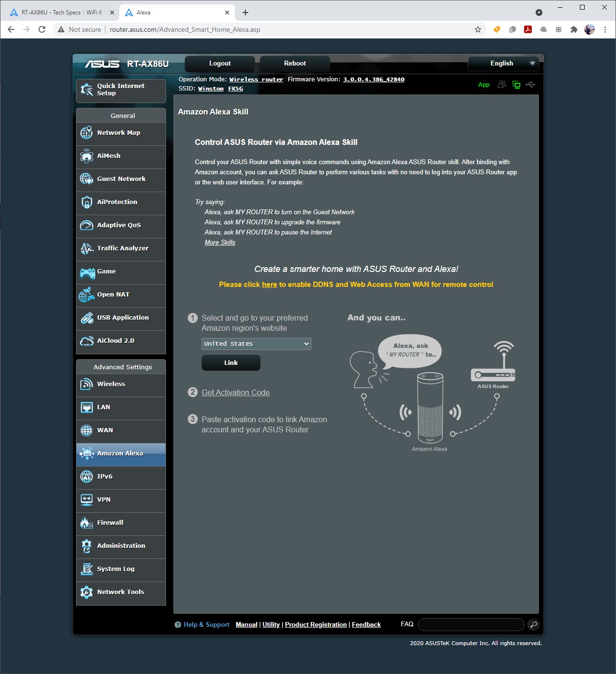Bookmark this page with the star icon
Viewport: 616px width, 674px height.
pyautogui.click(x=478, y=29)
